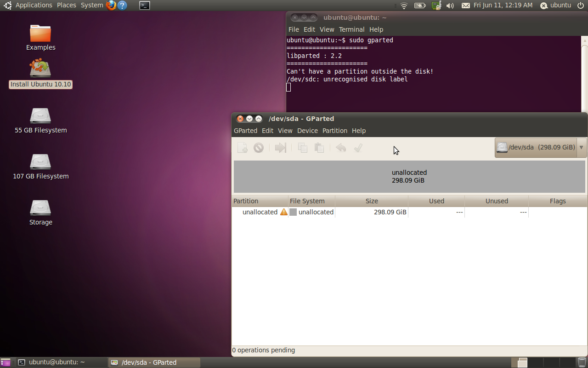Image resolution: width=588 pixels, height=368 pixels.
Task: Click the Apply all operations checkmark icon
Action: coord(358,148)
